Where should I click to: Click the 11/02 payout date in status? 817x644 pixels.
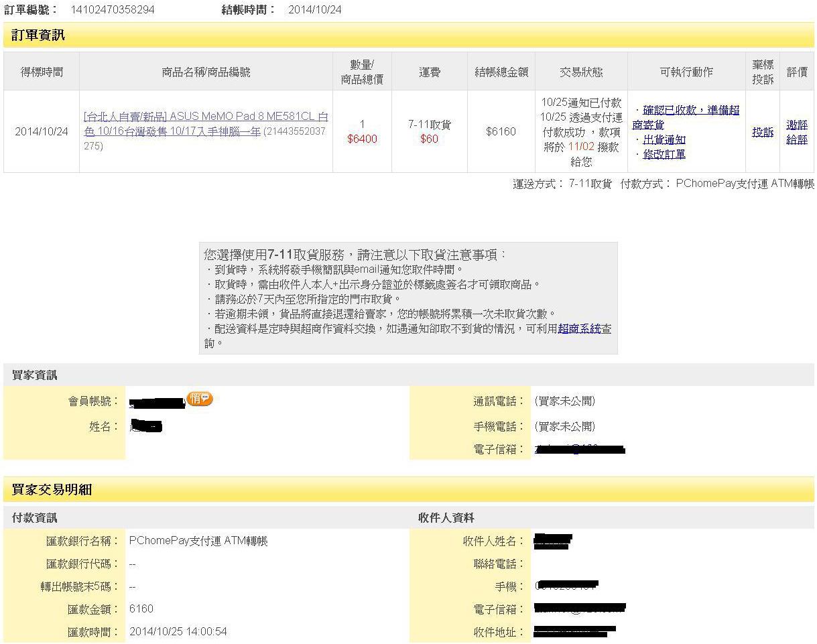(x=580, y=147)
